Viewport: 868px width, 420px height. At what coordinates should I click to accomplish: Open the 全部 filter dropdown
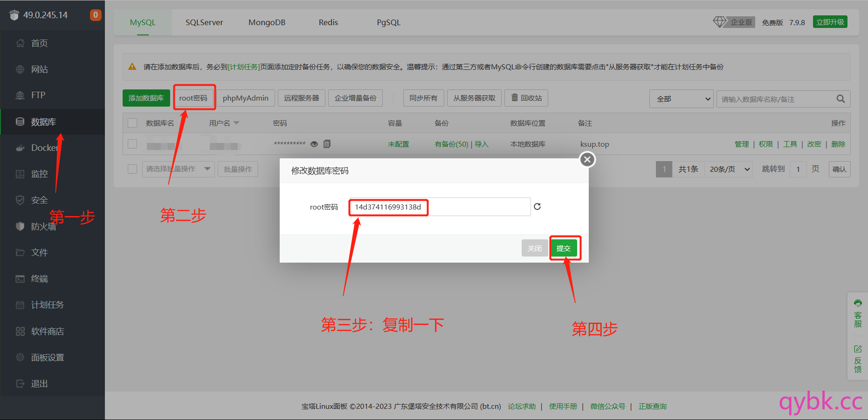point(682,99)
